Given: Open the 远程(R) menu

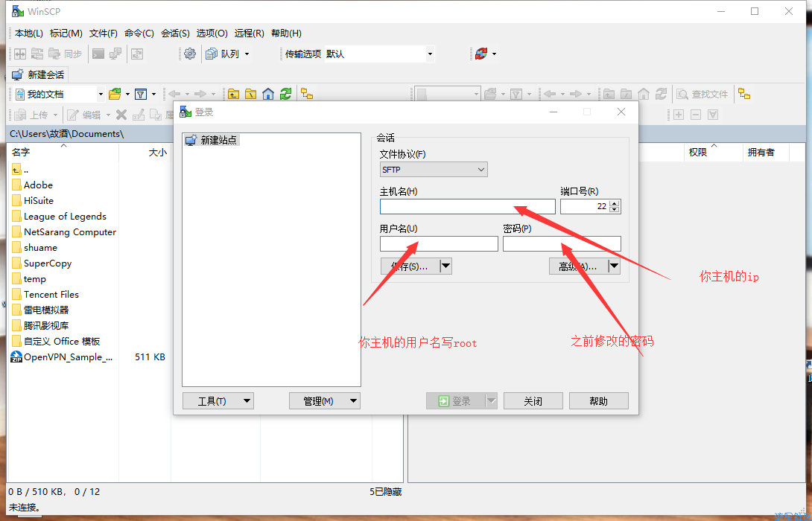Looking at the screenshot, I should [x=249, y=33].
